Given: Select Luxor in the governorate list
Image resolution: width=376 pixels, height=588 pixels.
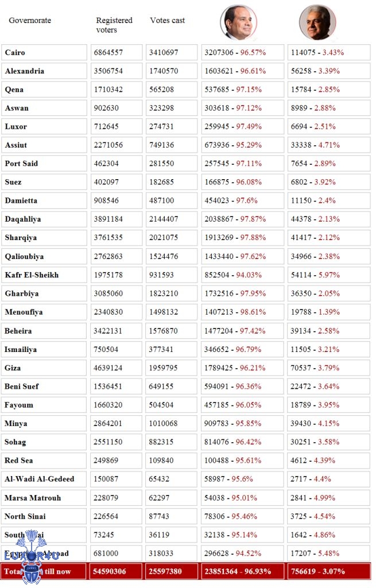Looking at the screenshot, I should [x=44, y=127].
